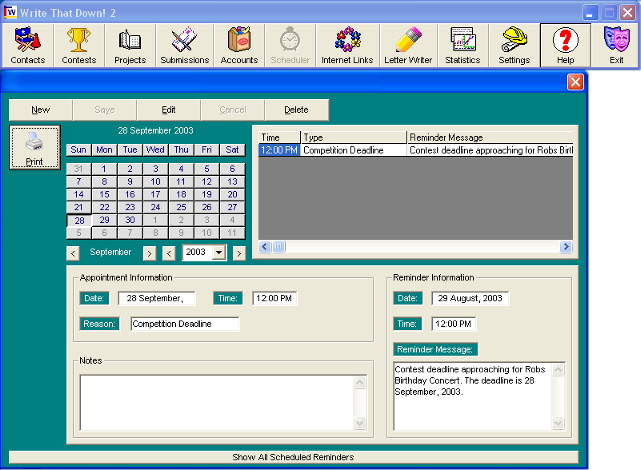641x470 pixels.
Task: Open Internet Links flower icon
Action: pos(347,45)
